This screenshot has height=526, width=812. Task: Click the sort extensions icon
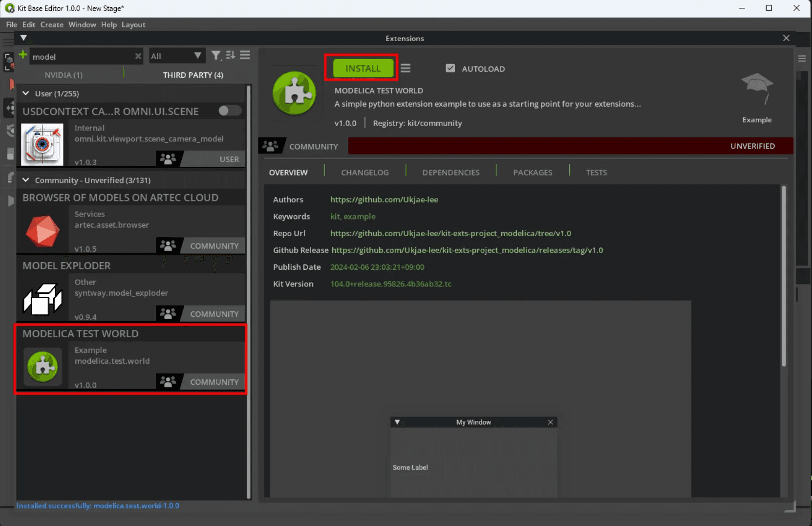click(x=231, y=55)
